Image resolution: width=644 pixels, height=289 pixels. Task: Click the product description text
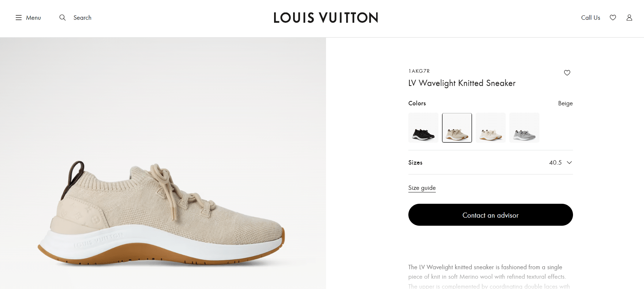pyautogui.click(x=489, y=277)
